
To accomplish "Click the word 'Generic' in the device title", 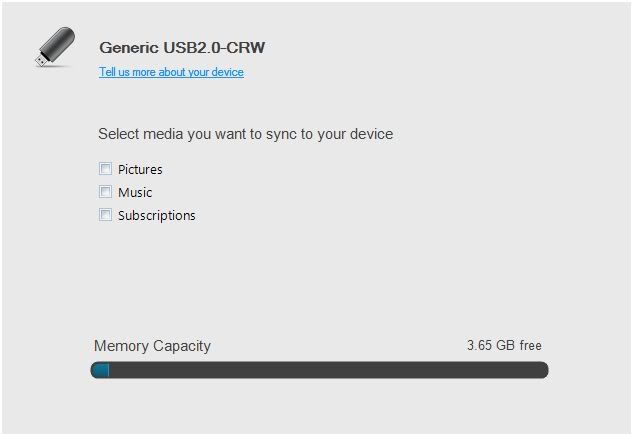I will pos(127,47).
